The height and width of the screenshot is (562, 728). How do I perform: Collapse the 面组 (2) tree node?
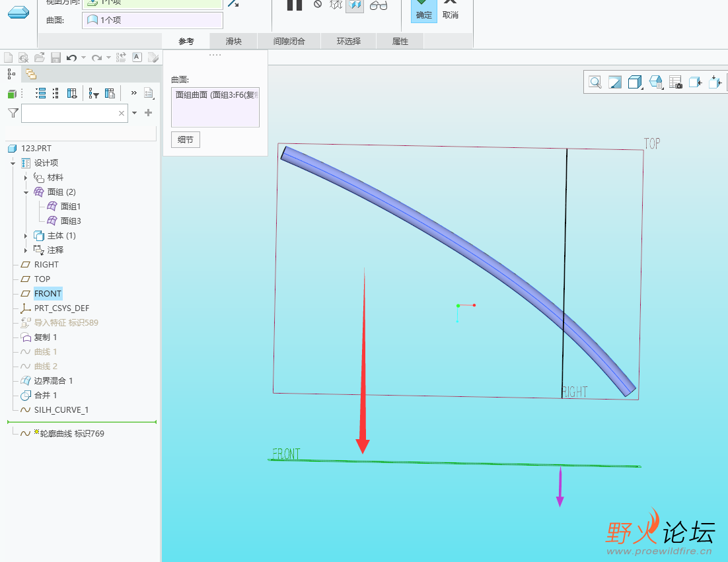coord(26,192)
